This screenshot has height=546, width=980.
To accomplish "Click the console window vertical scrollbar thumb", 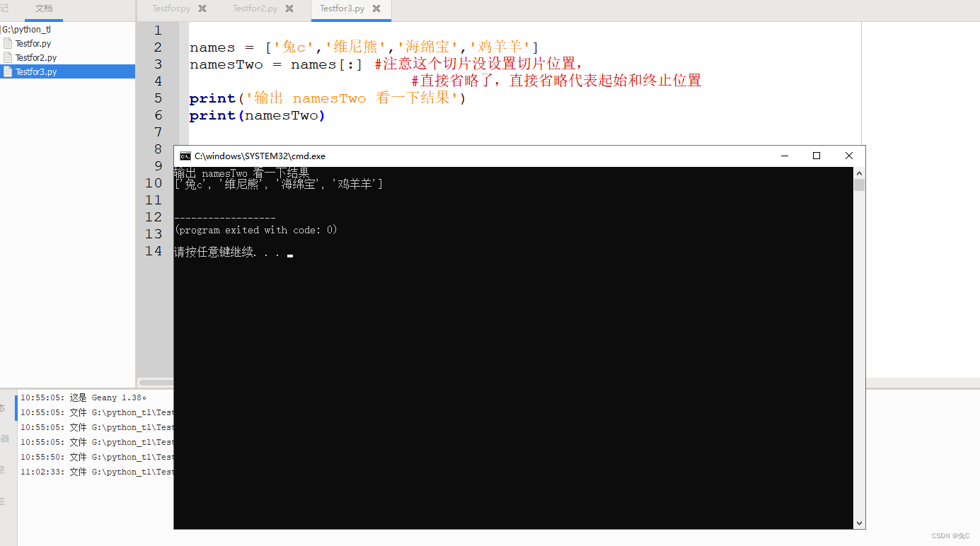I will (x=859, y=185).
